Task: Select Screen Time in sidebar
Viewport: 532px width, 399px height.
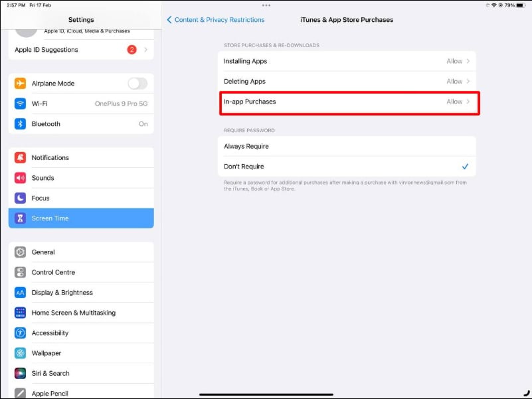Action: [x=81, y=218]
